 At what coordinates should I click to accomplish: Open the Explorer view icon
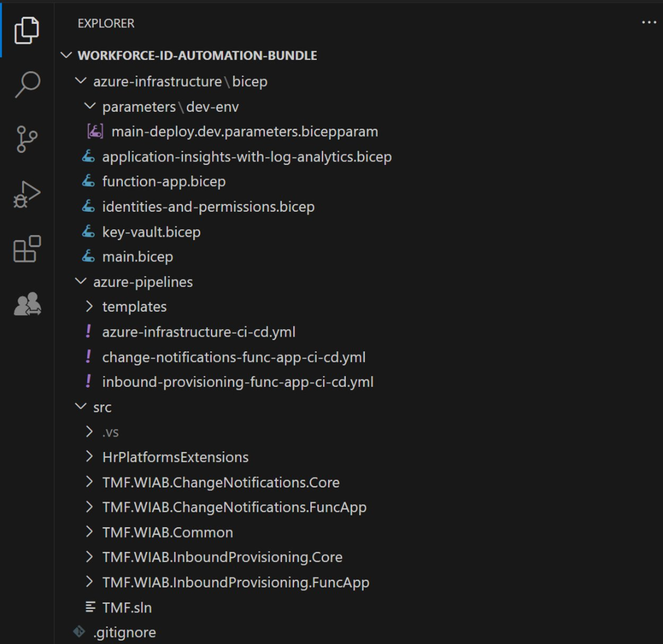click(27, 30)
